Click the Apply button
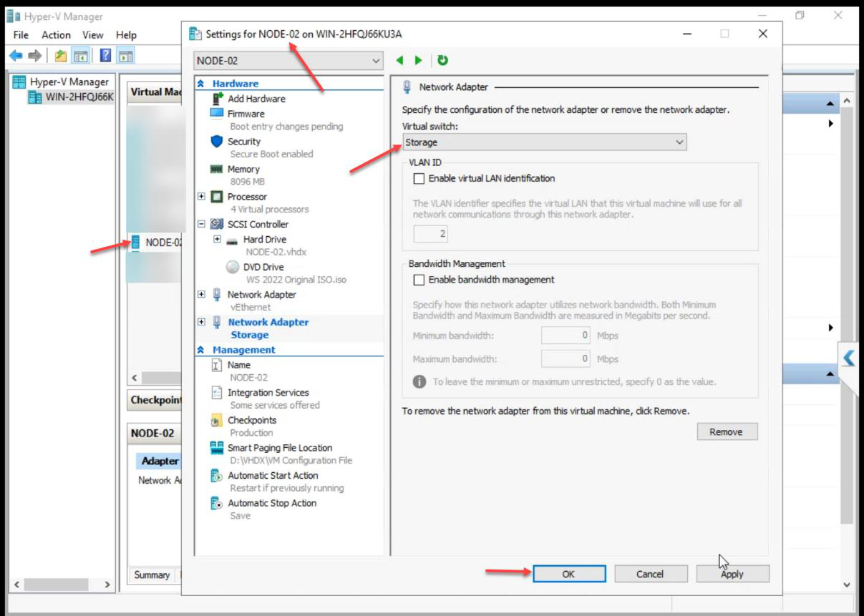Viewport: 864px width, 616px height. tap(732, 574)
